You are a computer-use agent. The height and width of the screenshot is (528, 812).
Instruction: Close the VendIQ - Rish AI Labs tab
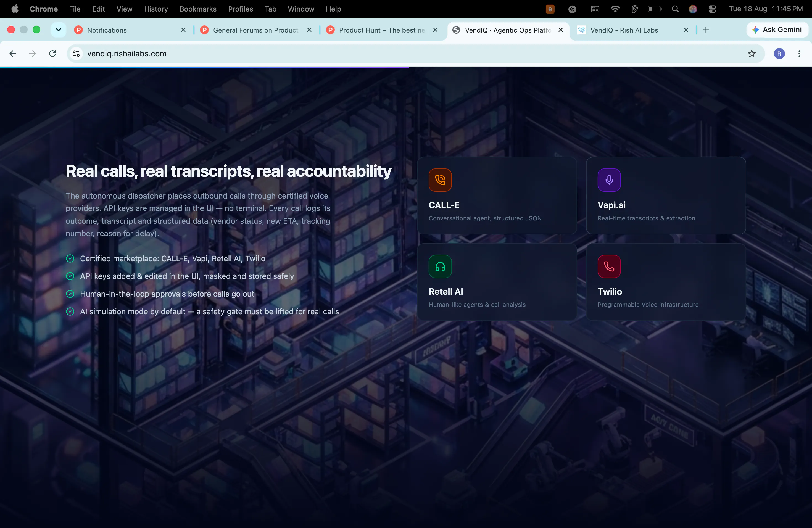pyautogui.click(x=686, y=30)
